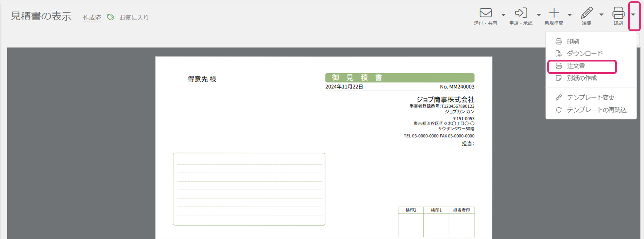Click the PDF icon next to ダウンロード
This screenshot has width=644, height=239.
coord(558,53)
